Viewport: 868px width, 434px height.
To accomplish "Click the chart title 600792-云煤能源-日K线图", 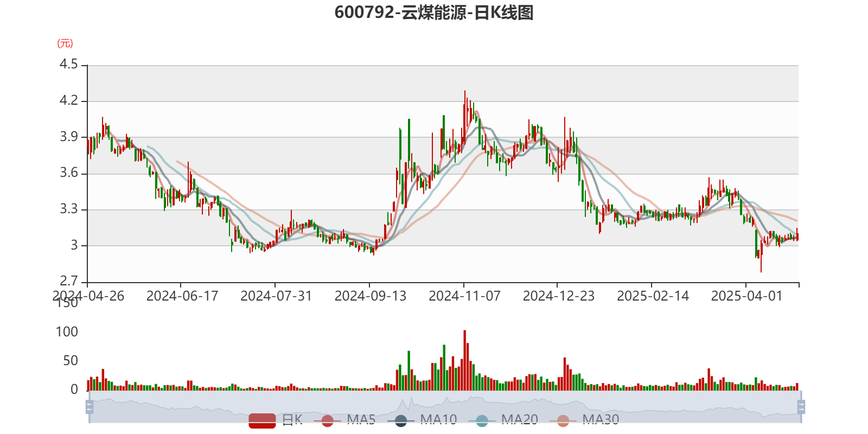I will 434,12.
